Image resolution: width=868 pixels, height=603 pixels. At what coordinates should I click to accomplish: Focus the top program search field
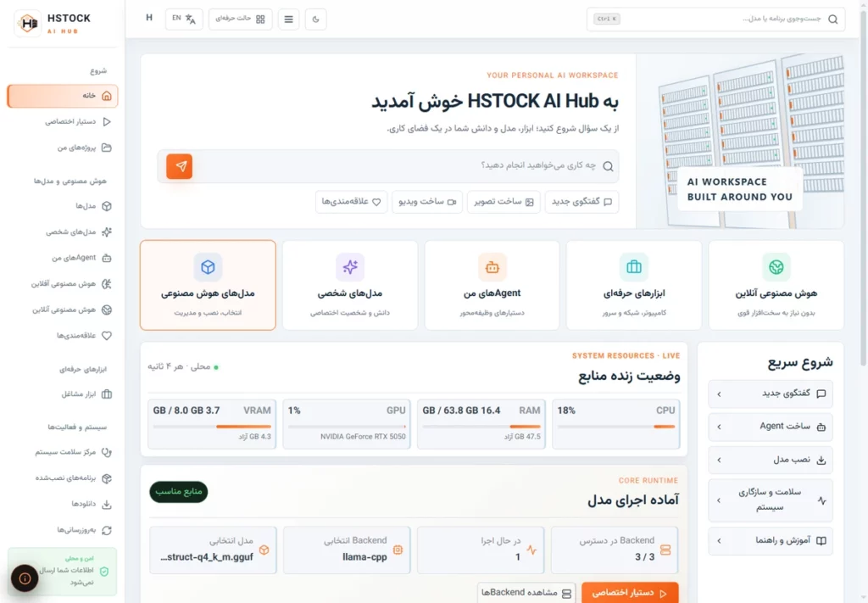(x=715, y=19)
